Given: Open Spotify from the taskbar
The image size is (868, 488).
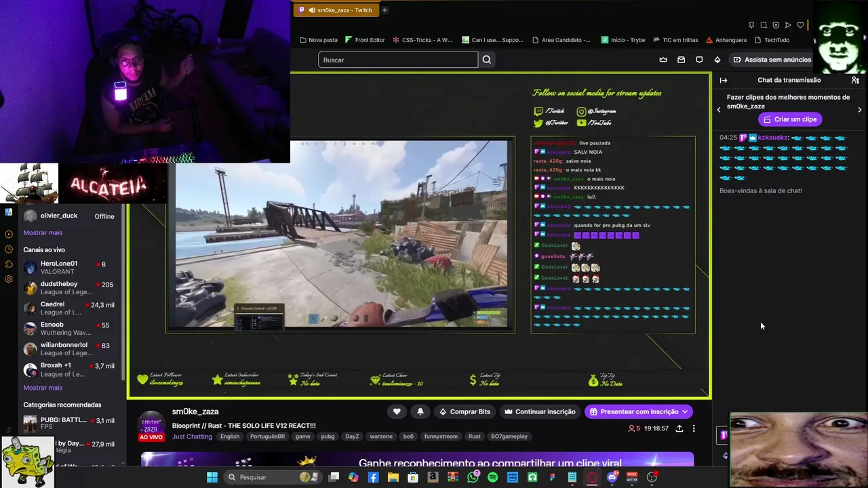Looking at the screenshot, I should click(x=492, y=477).
